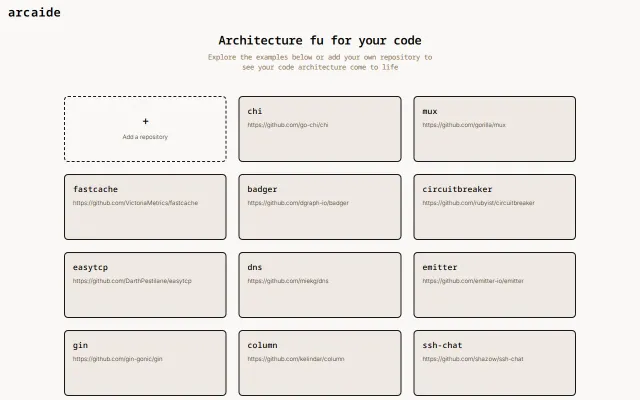Screen dimensions: 640x400
Task: Open the chi repository card
Action: tap(320, 129)
